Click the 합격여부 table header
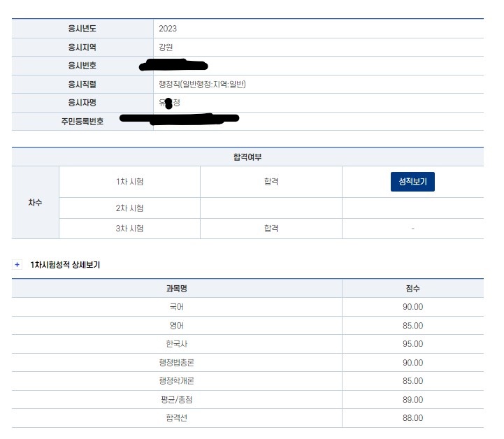504x439 pixels. (x=247, y=157)
